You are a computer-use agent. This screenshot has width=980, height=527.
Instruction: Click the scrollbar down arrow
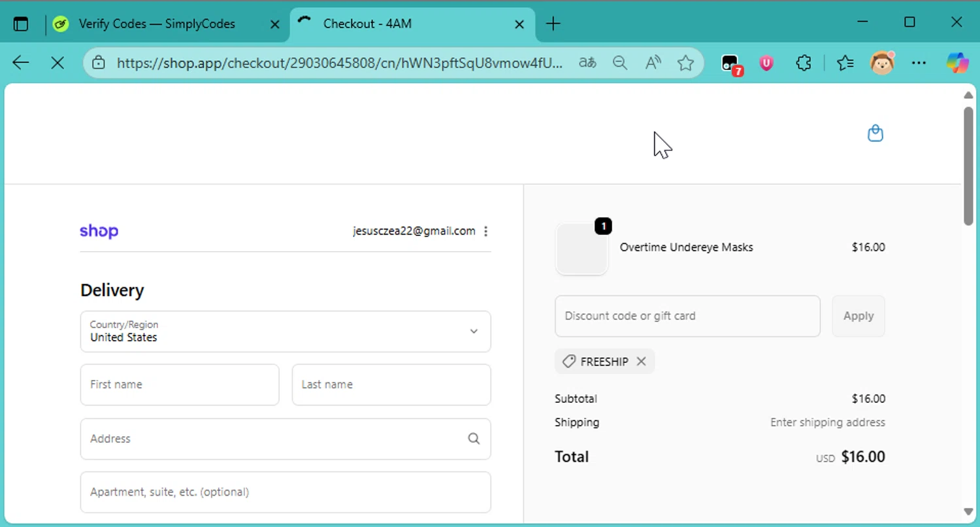(968, 511)
